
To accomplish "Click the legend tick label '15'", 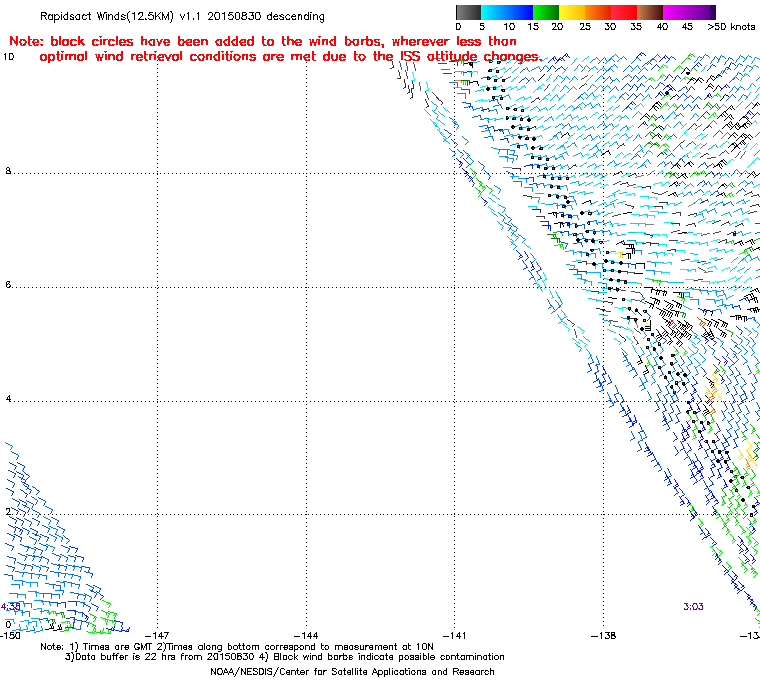I will pos(533,27).
